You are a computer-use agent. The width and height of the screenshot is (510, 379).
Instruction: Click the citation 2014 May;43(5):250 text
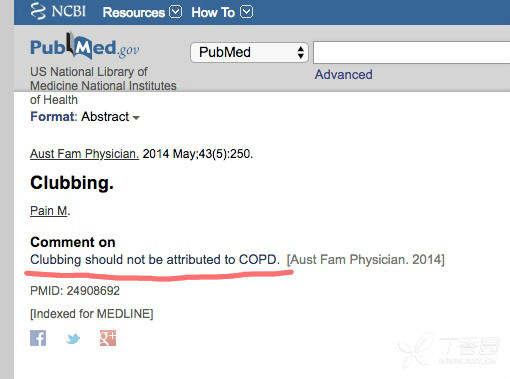click(x=198, y=154)
